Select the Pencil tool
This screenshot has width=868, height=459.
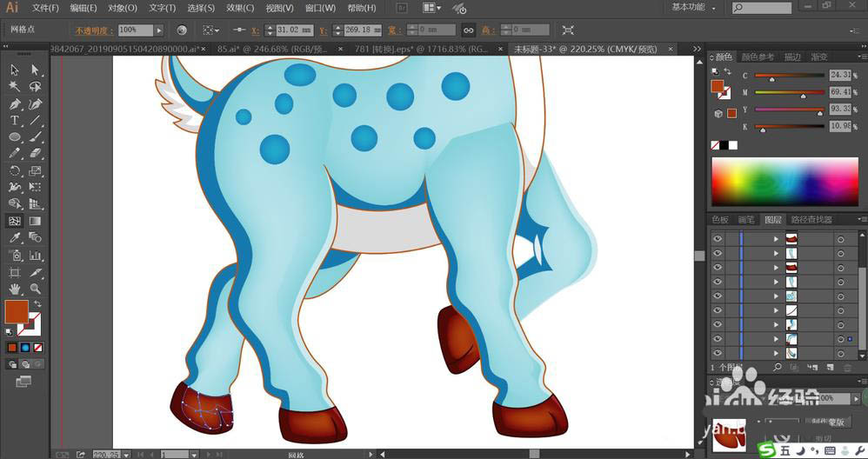tap(15, 153)
